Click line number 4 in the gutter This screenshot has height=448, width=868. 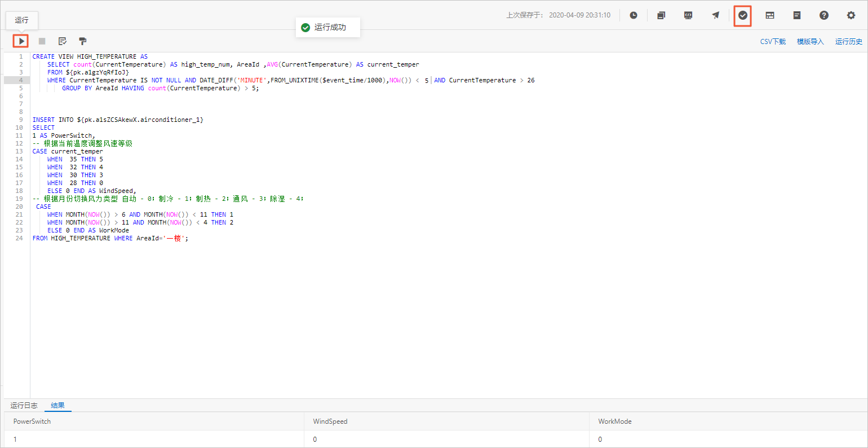coord(21,80)
